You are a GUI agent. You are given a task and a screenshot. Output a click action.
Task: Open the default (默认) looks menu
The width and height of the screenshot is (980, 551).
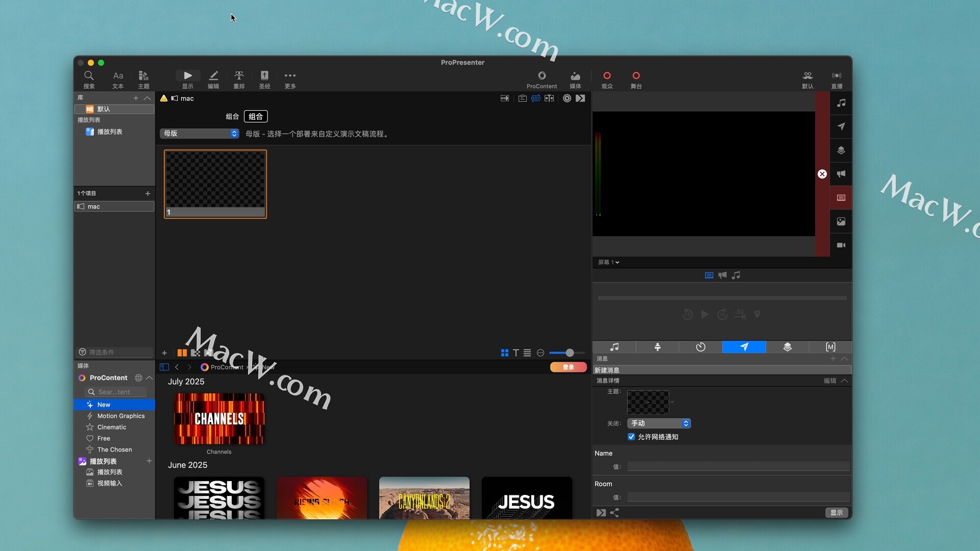click(807, 80)
